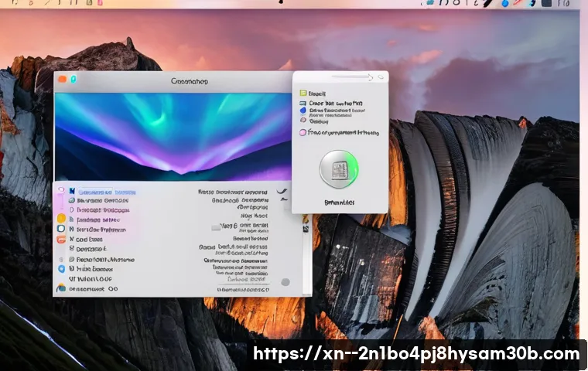Select the pink circle radio option in the popup

pyautogui.click(x=303, y=132)
